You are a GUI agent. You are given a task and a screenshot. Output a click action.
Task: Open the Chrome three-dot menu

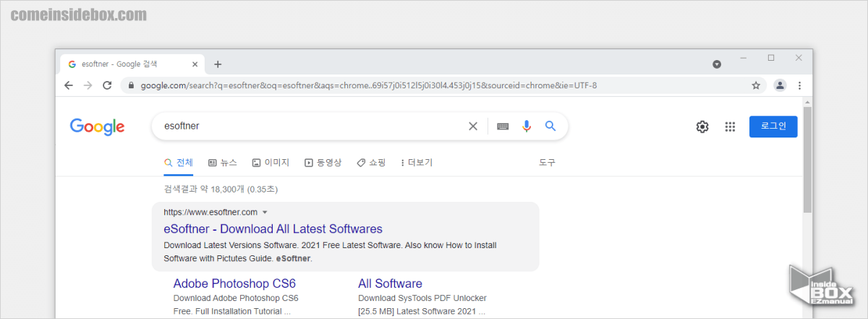(799, 85)
